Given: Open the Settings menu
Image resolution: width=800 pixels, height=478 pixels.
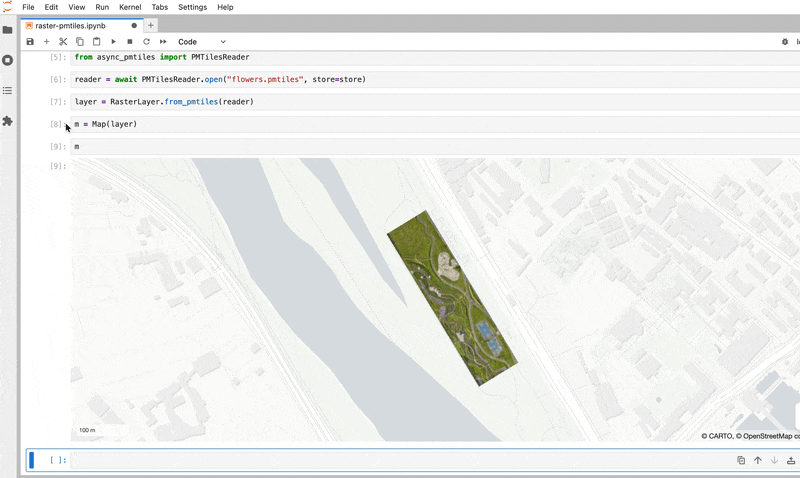Looking at the screenshot, I should [x=192, y=7].
